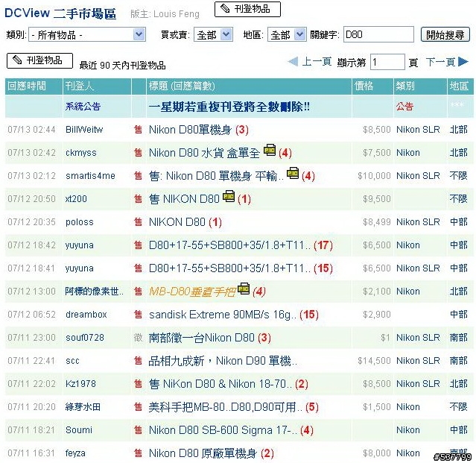476x463 pixels.
Task: Click PIC icon on MB-D80垂直手把 listing
Action: [244, 289]
